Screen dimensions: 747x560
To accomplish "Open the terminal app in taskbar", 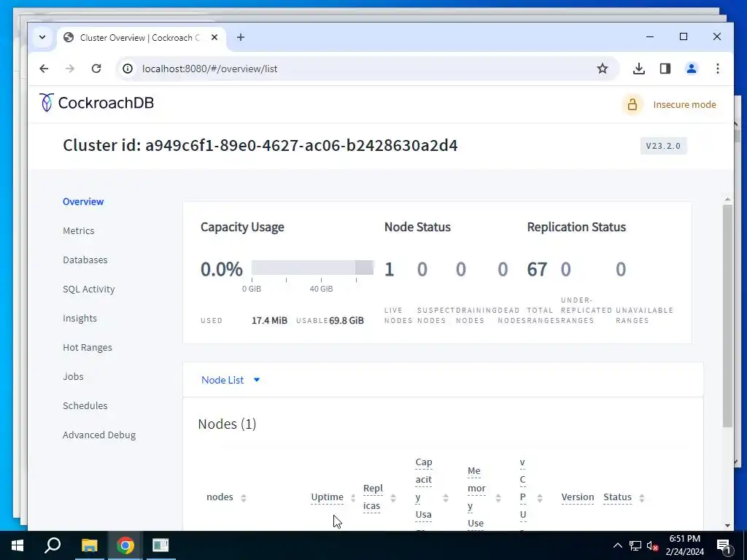I will (x=160, y=545).
